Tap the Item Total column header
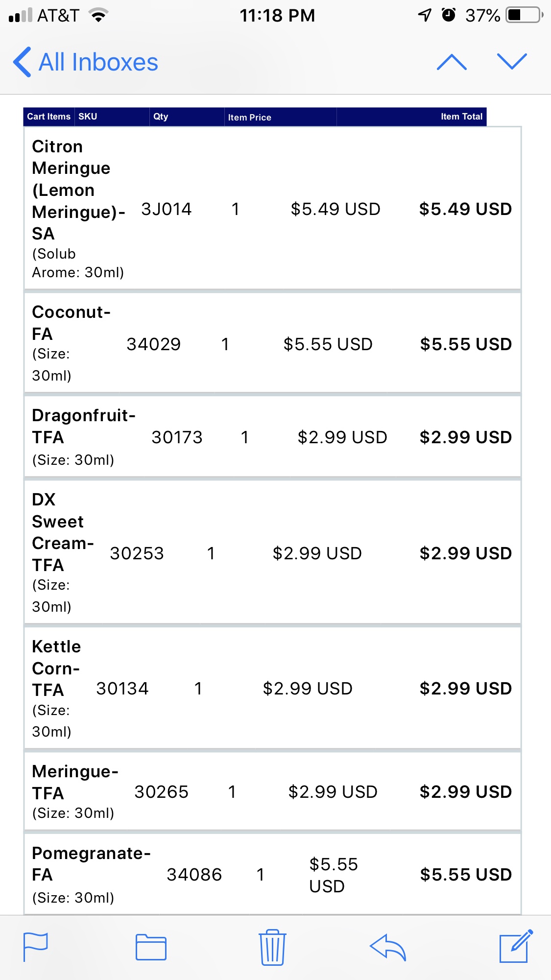Image resolution: width=551 pixels, height=980 pixels. click(x=461, y=117)
